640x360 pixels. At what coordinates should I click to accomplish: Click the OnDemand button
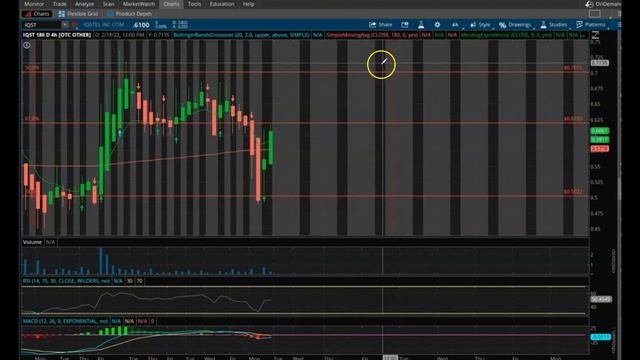(x=603, y=4)
